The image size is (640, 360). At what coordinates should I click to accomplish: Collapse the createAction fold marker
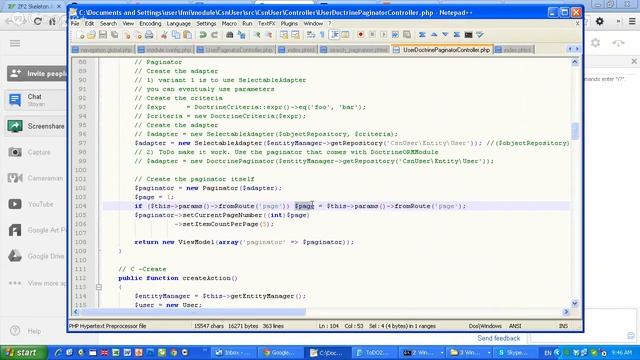point(99,287)
